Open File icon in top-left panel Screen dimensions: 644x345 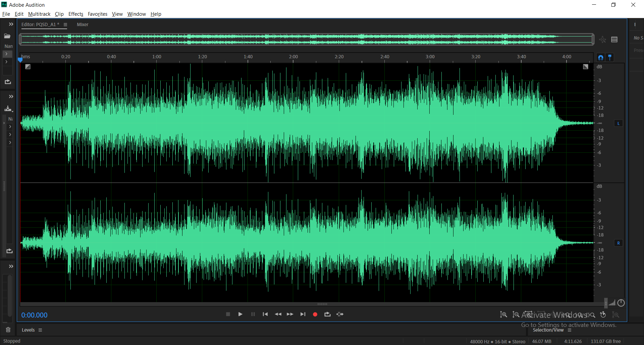coord(7,36)
